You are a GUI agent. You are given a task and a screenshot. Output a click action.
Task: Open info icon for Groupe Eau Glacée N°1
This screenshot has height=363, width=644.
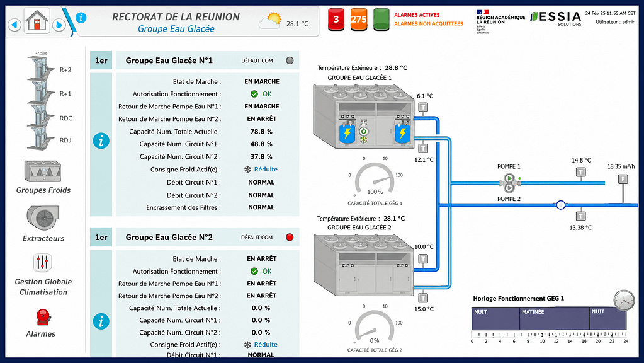tap(101, 141)
